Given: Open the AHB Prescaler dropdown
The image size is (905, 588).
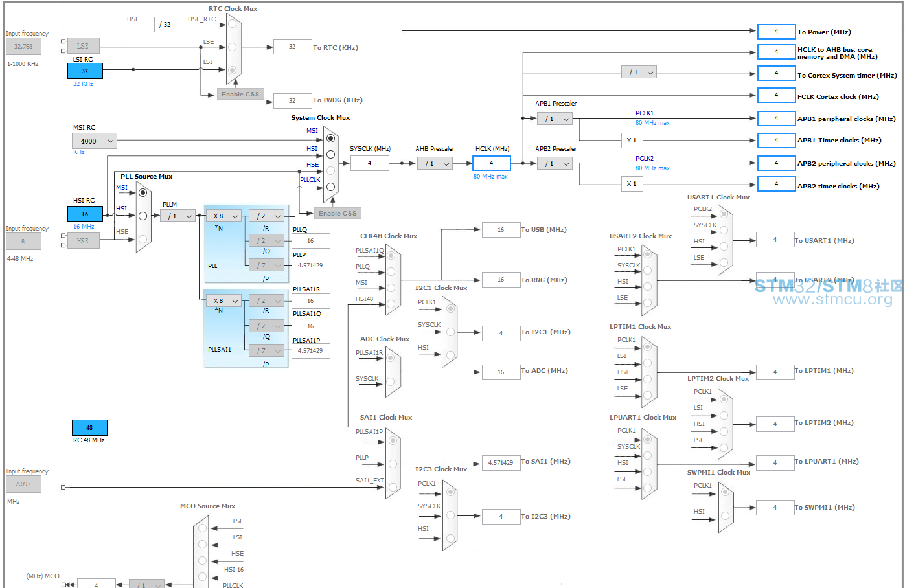Looking at the screenshot, I should [435, 164].
